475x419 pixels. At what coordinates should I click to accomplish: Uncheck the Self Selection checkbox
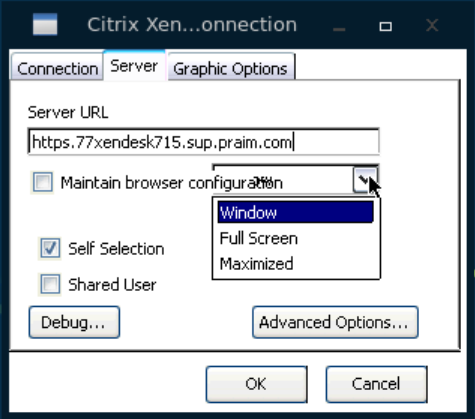(50, 248)
